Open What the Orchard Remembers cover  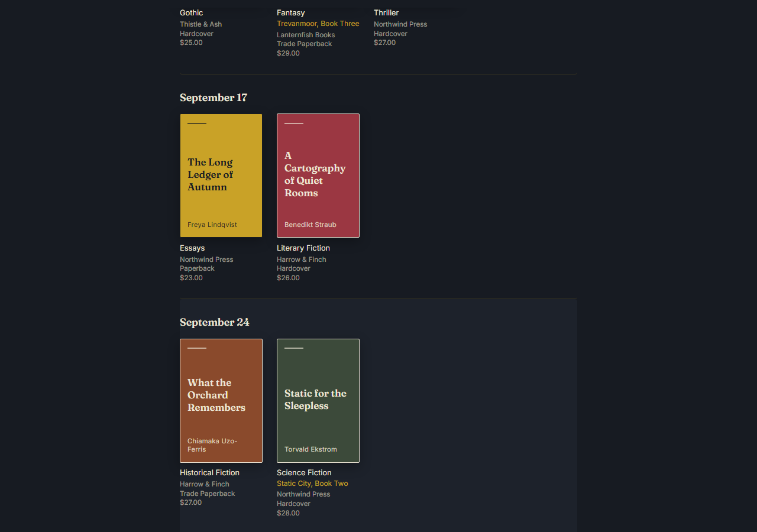coord(221,401)
